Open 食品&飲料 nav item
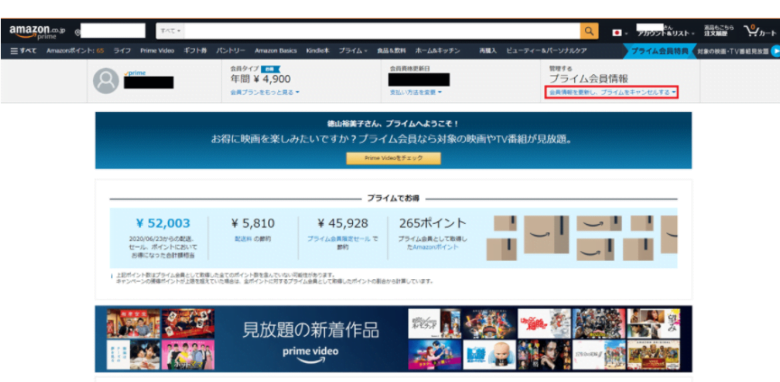The image size is (780, 382). coord(391,51)
